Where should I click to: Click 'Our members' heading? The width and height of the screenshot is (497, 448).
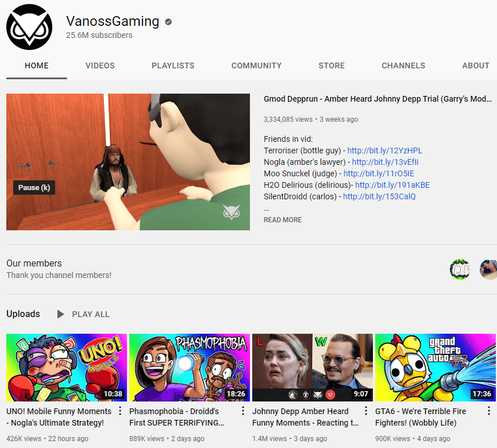34,263
